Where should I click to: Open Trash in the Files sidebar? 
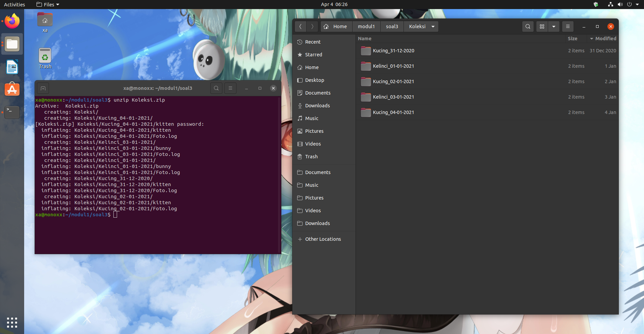(x=324, y=157)
